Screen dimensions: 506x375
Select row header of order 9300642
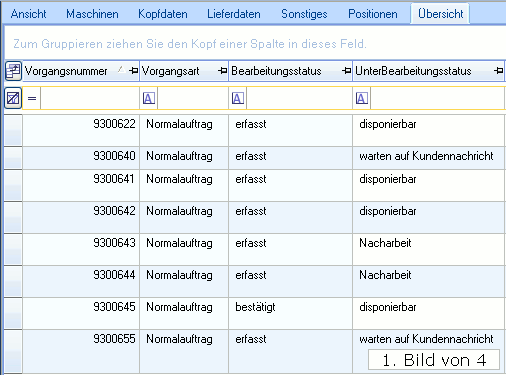[13, 217]
